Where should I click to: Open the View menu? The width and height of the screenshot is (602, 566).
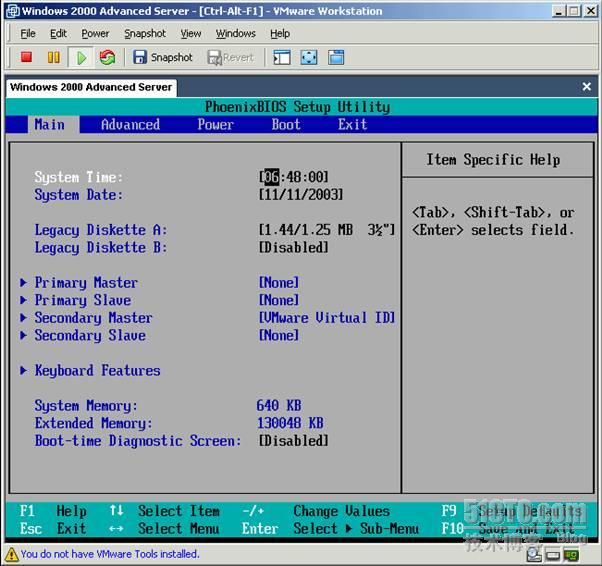coord(191,34)
